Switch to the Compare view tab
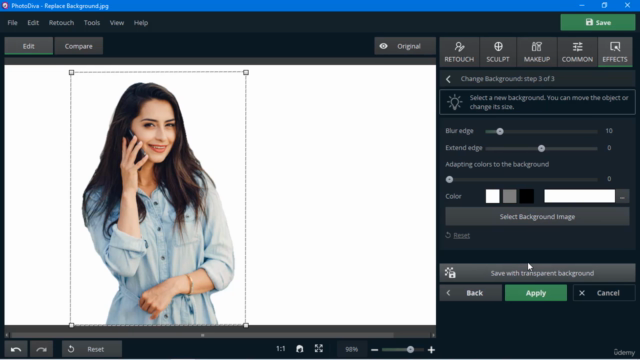 tap(78, 46)
